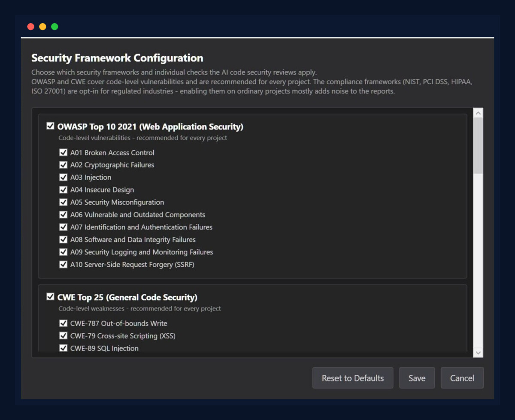Click the yellow minimize window dot
Image resolution: width=515 pixels, height=420 pixels.
click(x=42, y=27)
